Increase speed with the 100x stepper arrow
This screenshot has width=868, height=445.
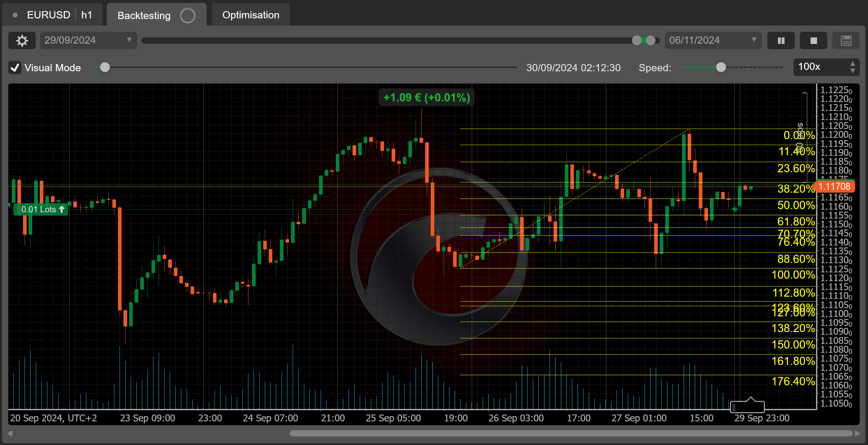pos(853,64)
